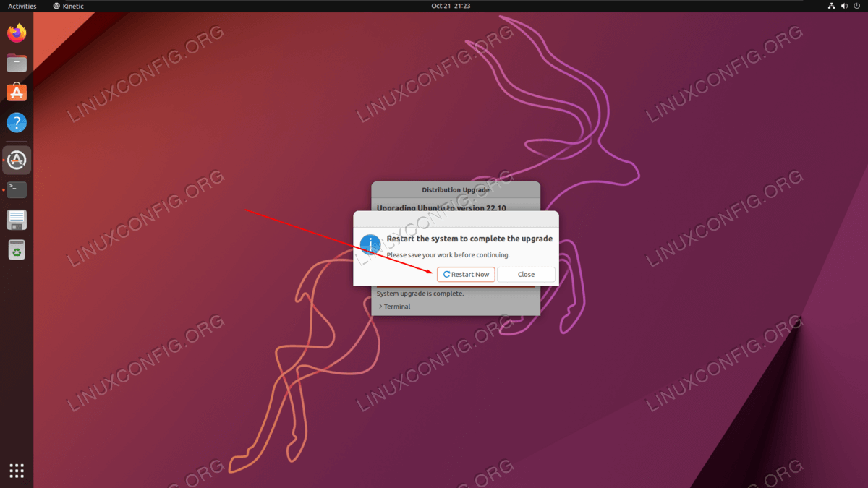The height and width of the screenshot is (488, 868).
Task: Open the network status icon in top bar
Action: 831,6
